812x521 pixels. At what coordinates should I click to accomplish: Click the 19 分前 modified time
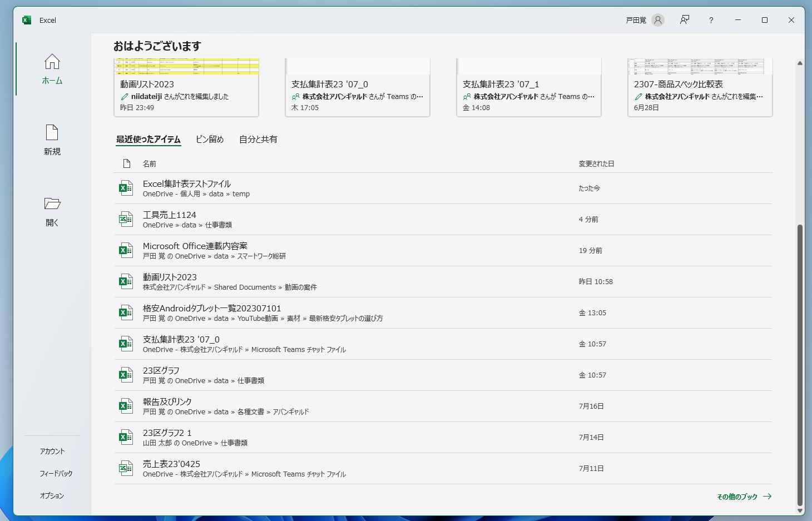click(591, 251)
